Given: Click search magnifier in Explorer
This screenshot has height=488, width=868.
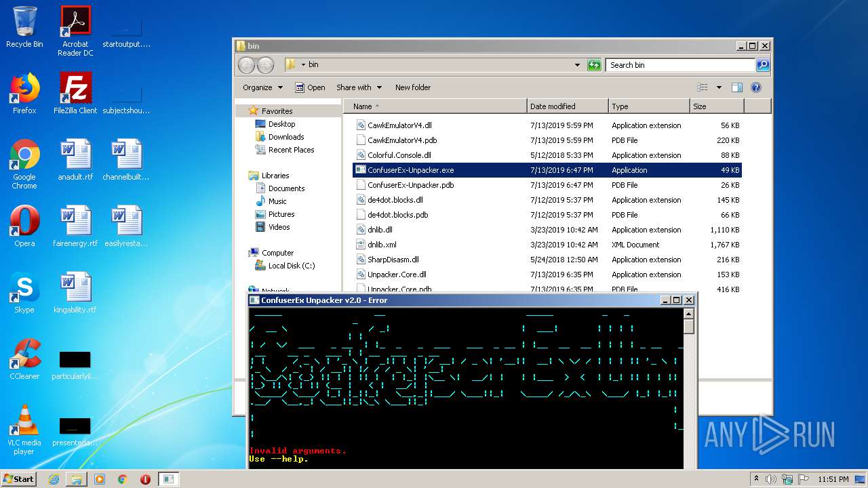Looking at the screenshot, I should (763, 65).
